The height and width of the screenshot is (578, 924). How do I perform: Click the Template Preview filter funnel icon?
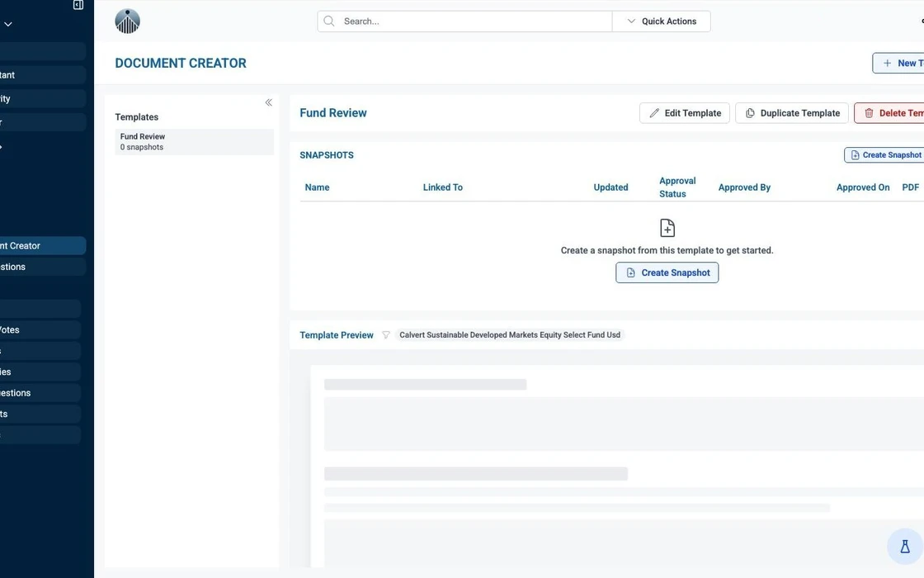pyautogui.click(x=386, y=335)
